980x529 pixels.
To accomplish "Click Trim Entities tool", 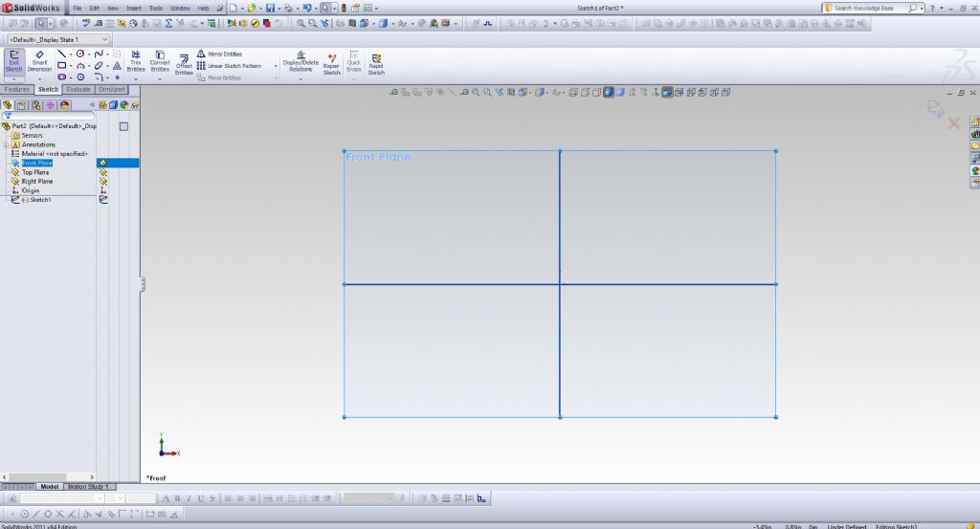I will 136,62.
